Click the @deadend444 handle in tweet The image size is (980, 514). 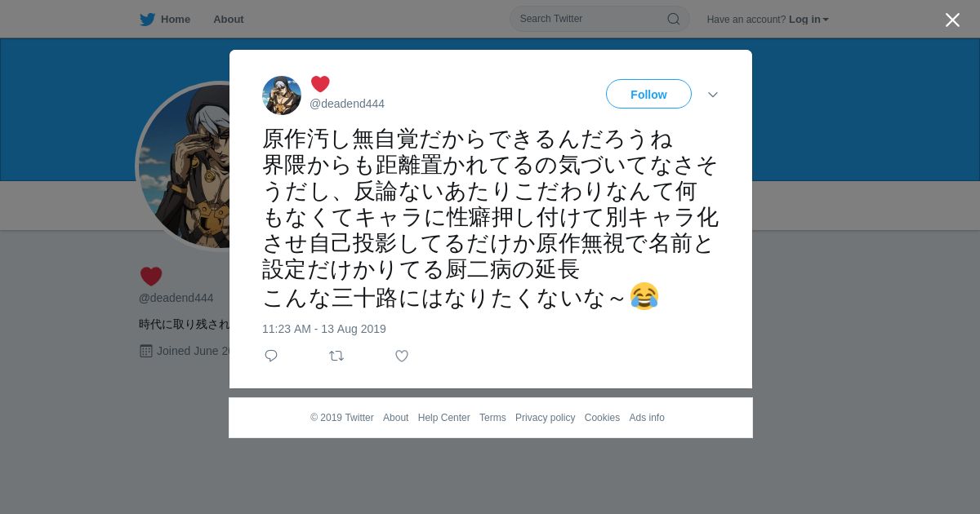point(347,104)
